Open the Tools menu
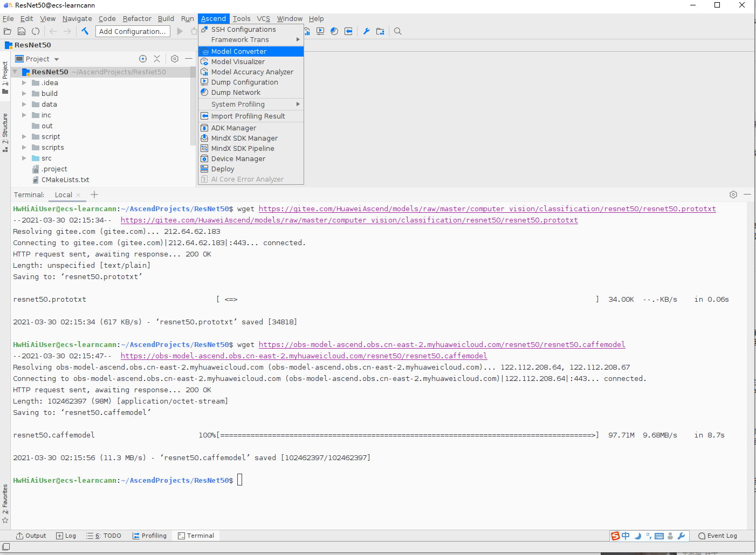The image size is (756, 555). (x=242, y=18)
